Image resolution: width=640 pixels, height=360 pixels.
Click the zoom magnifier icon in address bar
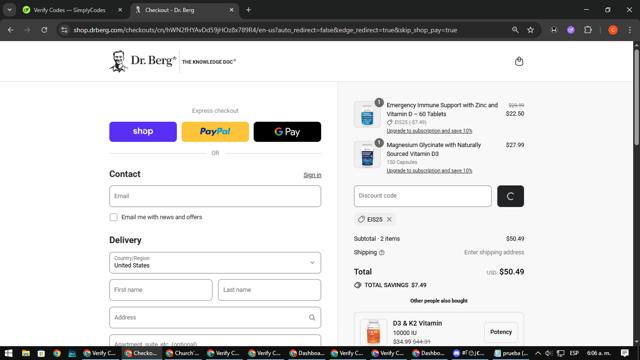coord(515,30)
